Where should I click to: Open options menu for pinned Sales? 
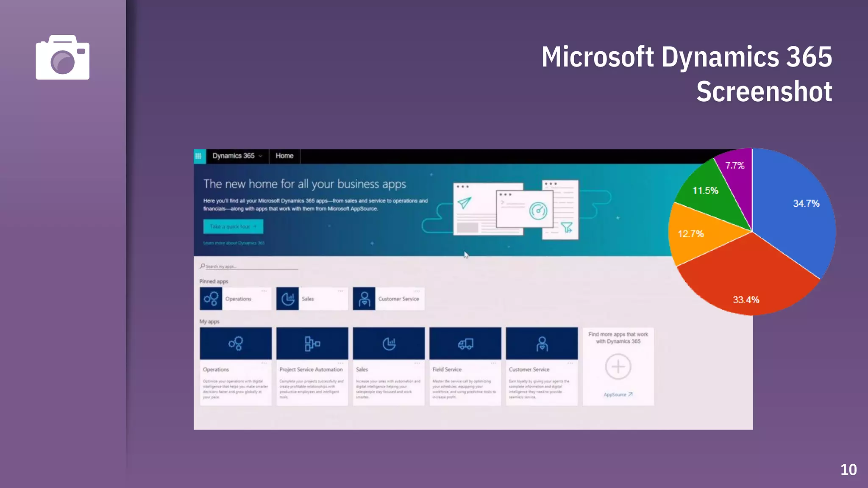(x=340, y=291)
